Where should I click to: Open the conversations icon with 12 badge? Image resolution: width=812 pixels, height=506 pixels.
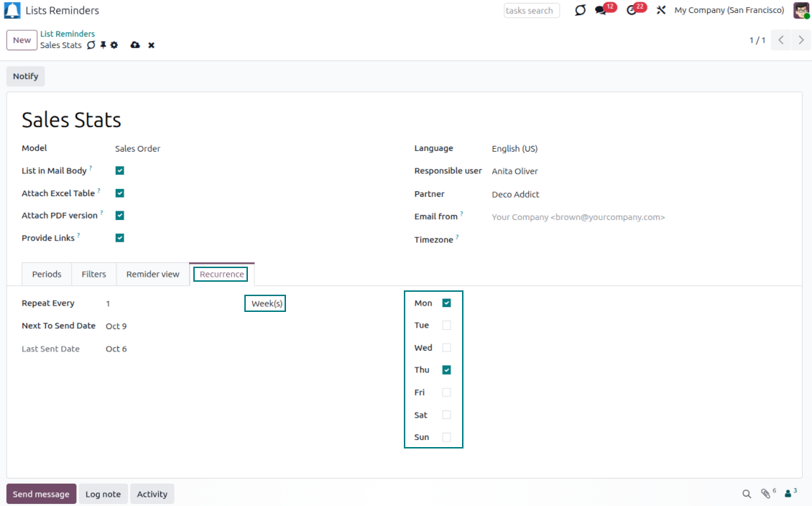[x=601, y=11]
